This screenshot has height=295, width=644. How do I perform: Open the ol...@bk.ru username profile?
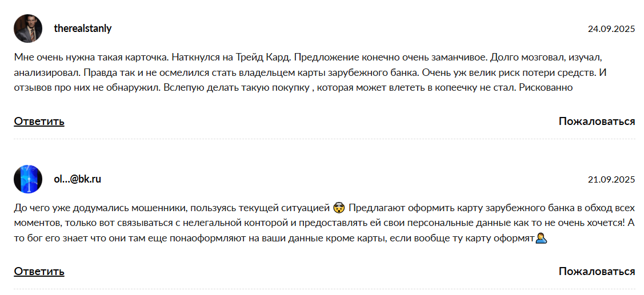click(x=77, y=179)
